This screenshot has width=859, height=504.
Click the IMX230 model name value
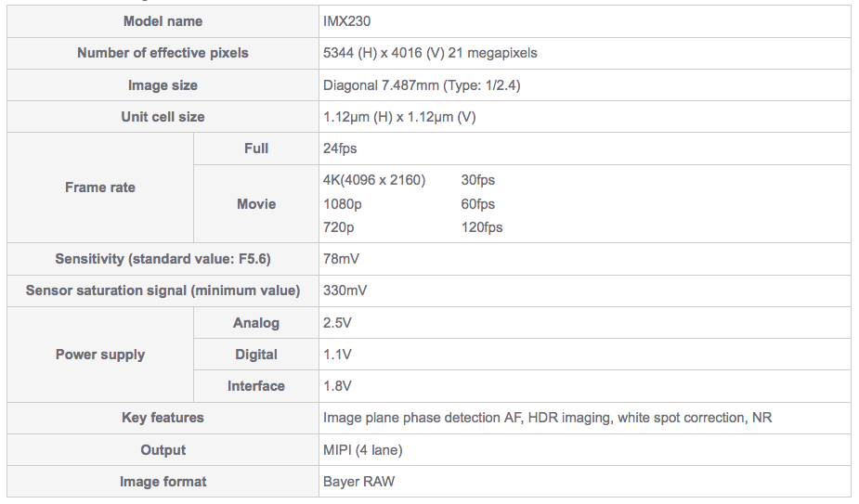347,21
